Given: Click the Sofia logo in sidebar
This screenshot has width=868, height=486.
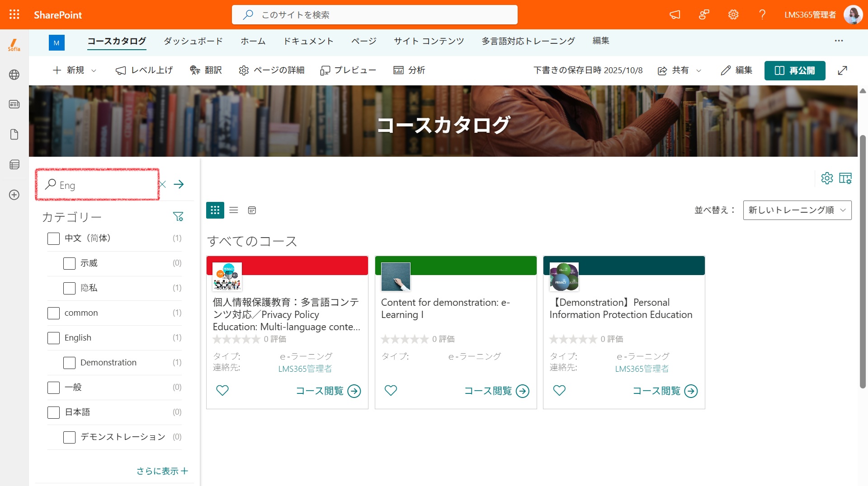Looking at the screenshot, I should [14, 45].
